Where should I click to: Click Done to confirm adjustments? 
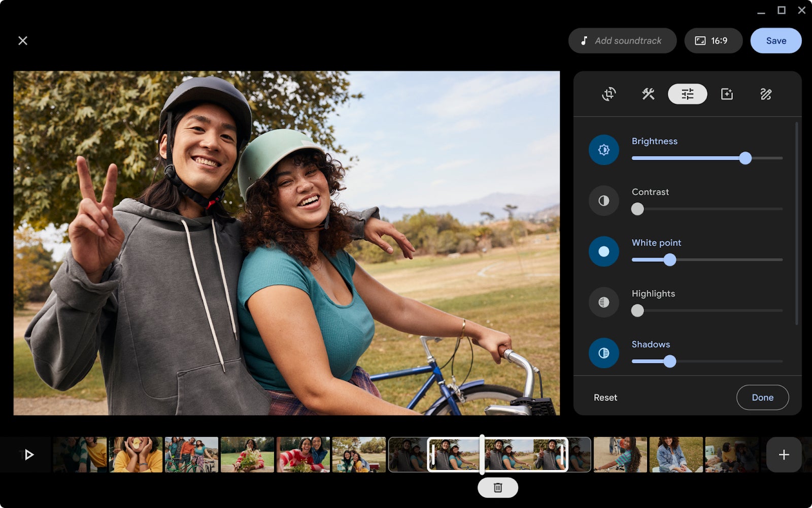point(762,397)
